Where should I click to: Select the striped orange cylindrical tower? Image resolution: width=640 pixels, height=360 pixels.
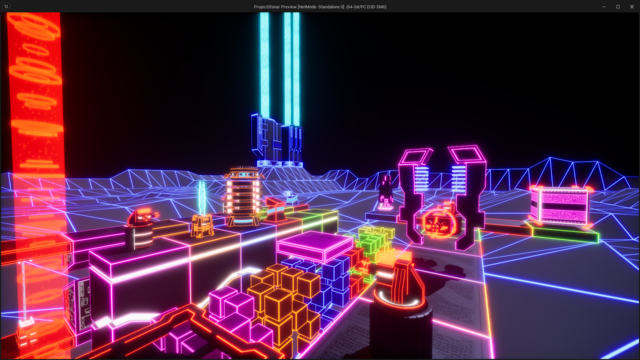click(243, 196)
